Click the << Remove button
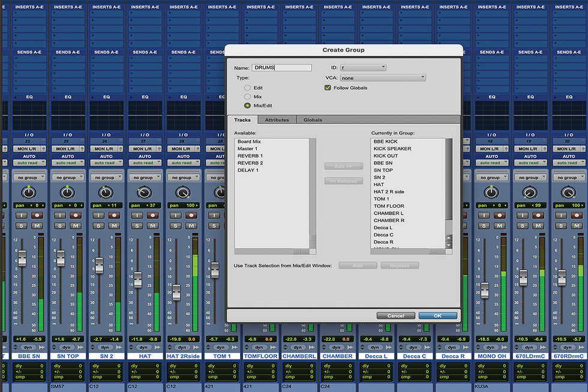Image resolution: width=588 pixels, height=392 pixels. click(x=343, y=181)
